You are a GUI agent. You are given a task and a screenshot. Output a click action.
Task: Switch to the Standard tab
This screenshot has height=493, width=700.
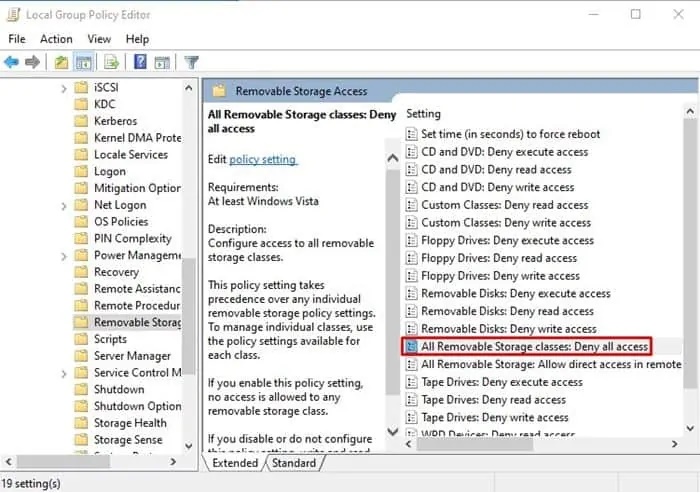click(294, 463)
